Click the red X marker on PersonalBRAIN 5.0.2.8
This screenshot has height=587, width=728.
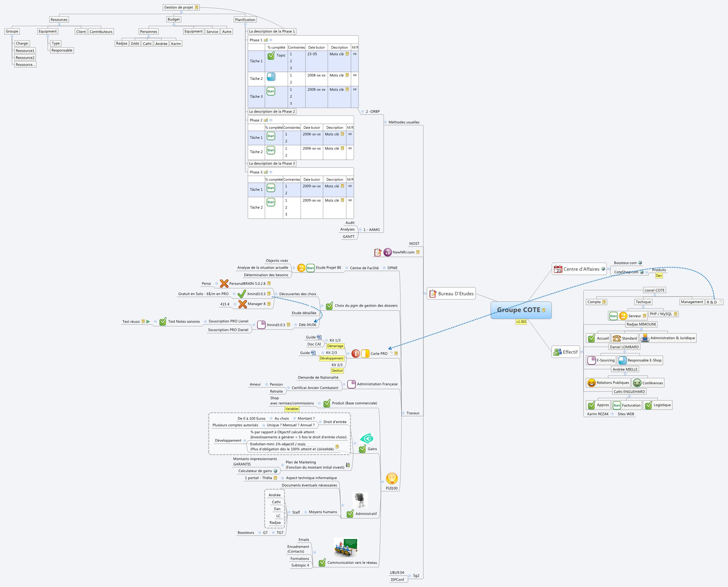(224, 284)
